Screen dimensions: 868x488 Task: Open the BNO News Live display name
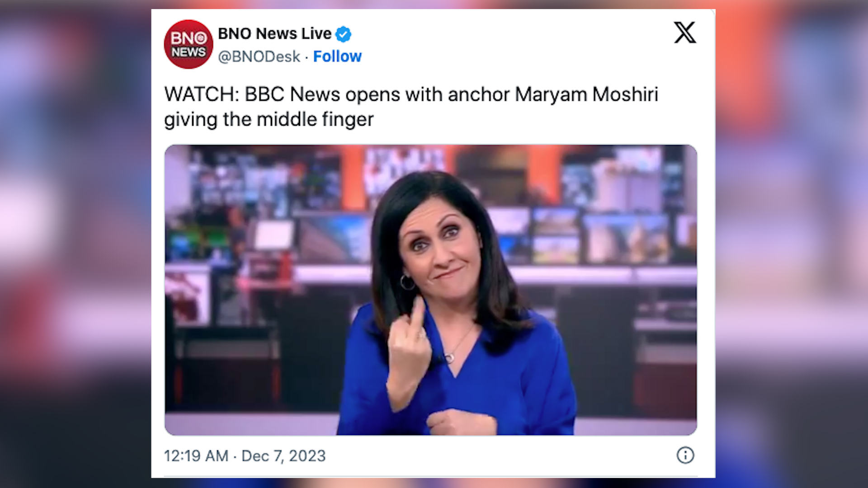[x=274, y=33]
